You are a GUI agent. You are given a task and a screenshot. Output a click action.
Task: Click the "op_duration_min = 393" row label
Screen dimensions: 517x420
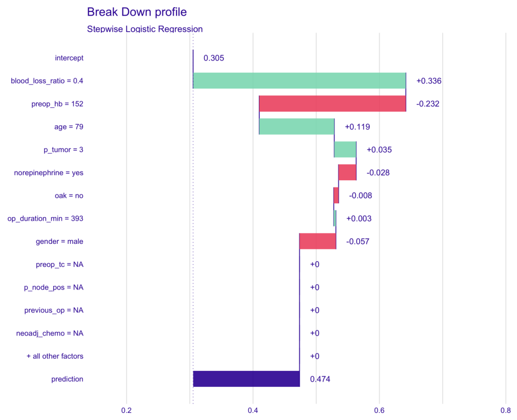45,218
